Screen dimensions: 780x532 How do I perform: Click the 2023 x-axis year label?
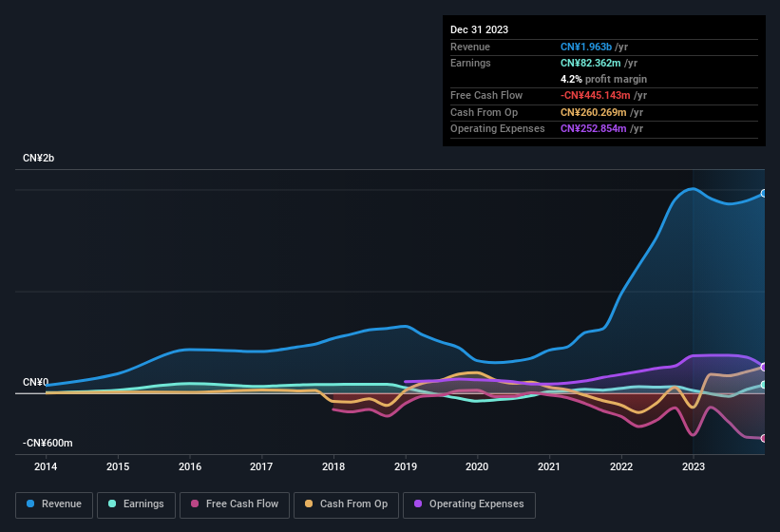[x=694, y=466]
